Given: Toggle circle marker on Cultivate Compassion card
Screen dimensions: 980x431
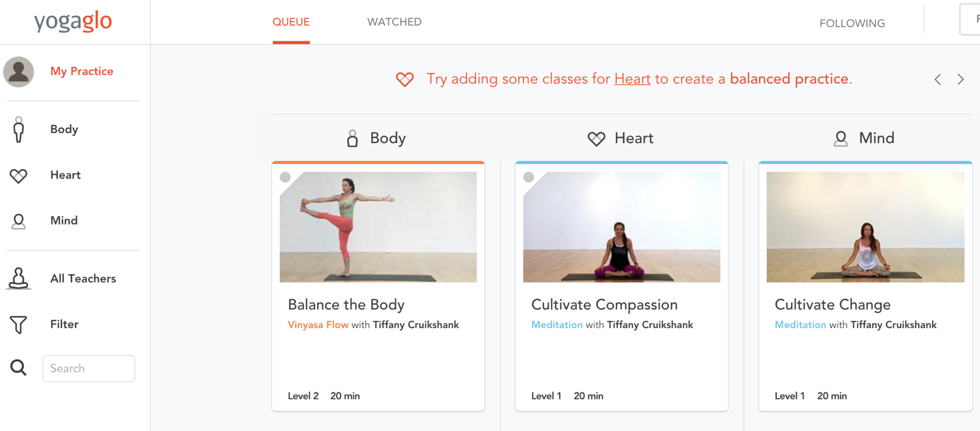Looking at the screenshot, I should (529, 177).
